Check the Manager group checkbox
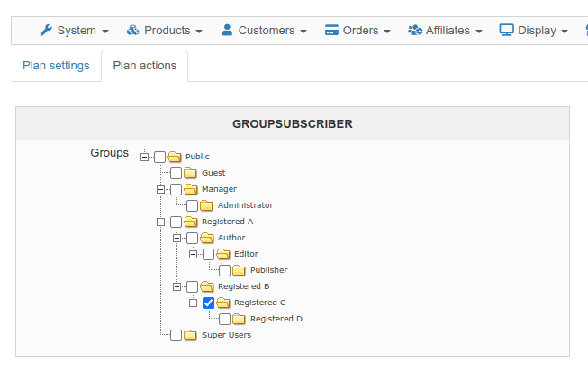Image resolution: width=588 pixels, height=371 pixels. pyautogui.click(x=176, y=189)
